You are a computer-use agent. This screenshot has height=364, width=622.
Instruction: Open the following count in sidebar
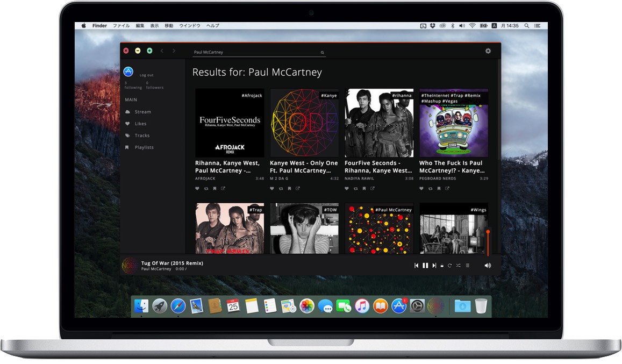[133, 85]
